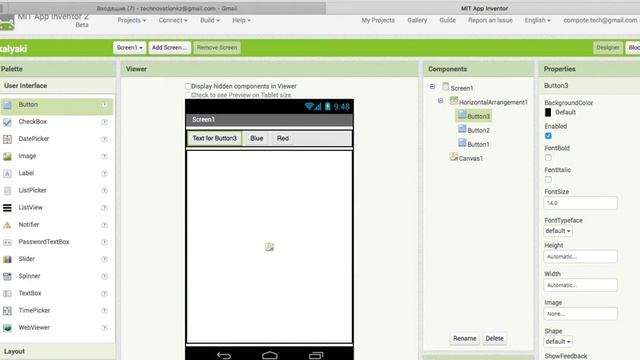
Task: Tap the phone recent apps icon
Action: [x=316, y=356]
